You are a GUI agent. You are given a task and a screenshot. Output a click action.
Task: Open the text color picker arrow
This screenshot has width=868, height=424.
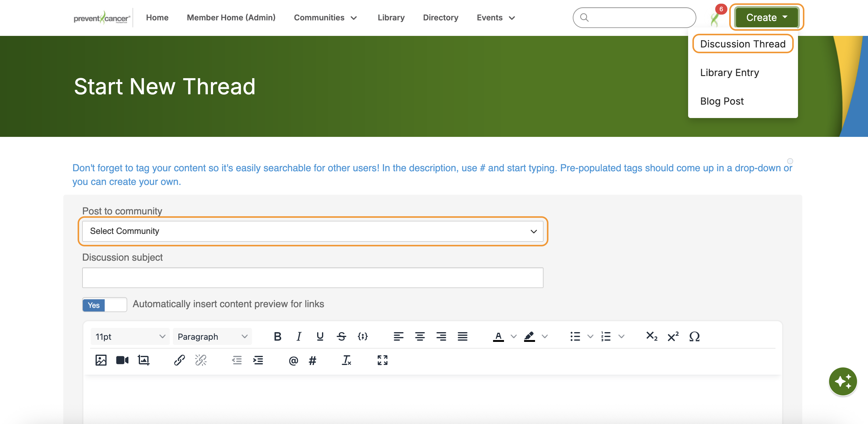pyautogui.click(x=513, y=336)
